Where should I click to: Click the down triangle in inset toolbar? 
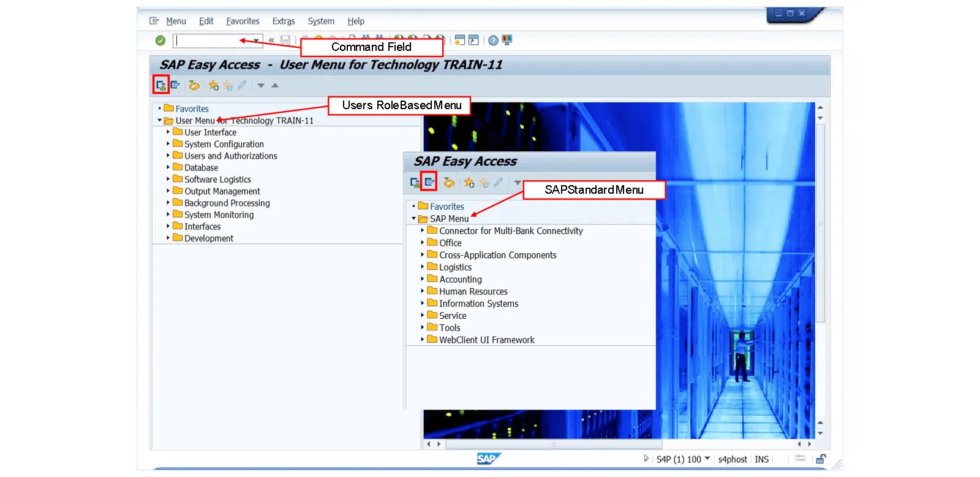[x=518, y=183]
